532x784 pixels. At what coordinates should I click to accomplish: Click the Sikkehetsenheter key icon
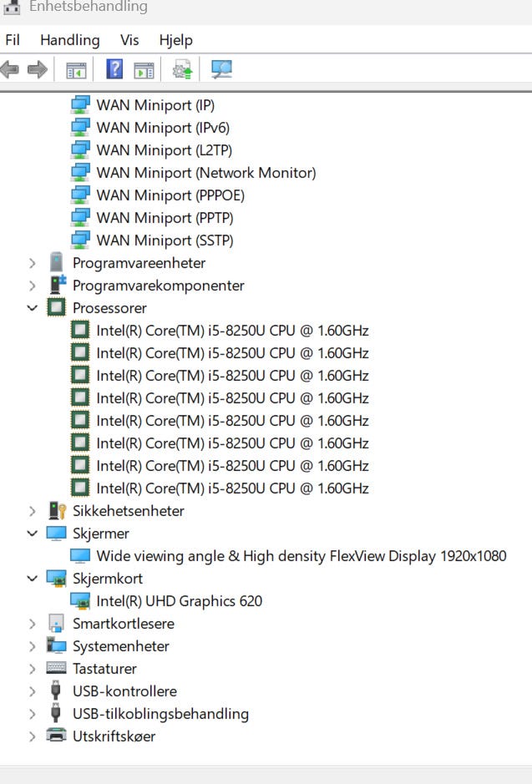point(57,510)
